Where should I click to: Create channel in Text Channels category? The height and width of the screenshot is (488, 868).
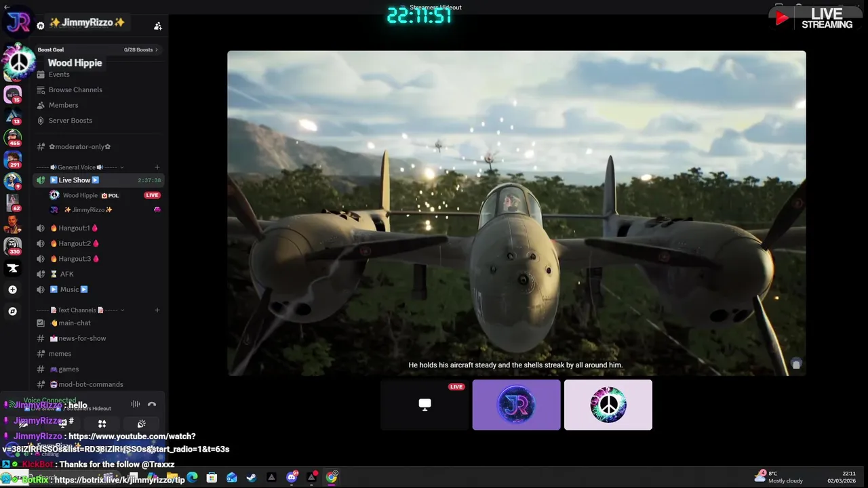pos(157,310)
